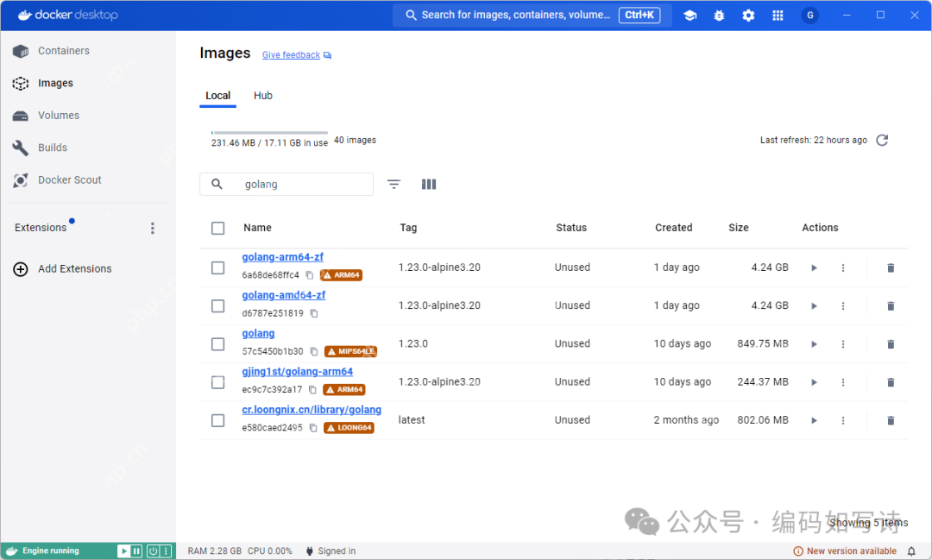The width and height of the screenshot is (932, 560).
Task: Open the column display options icon
Action: pyautogui.click(x=429, y=184)
